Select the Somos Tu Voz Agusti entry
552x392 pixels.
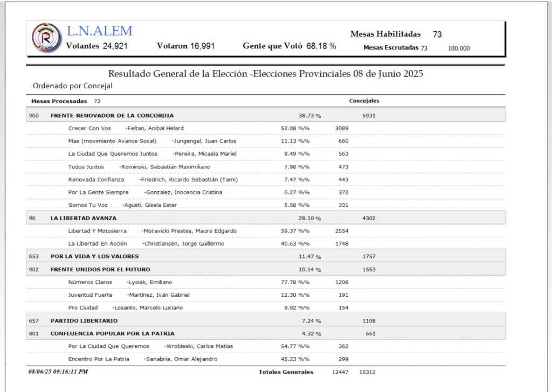click(266, 205)
